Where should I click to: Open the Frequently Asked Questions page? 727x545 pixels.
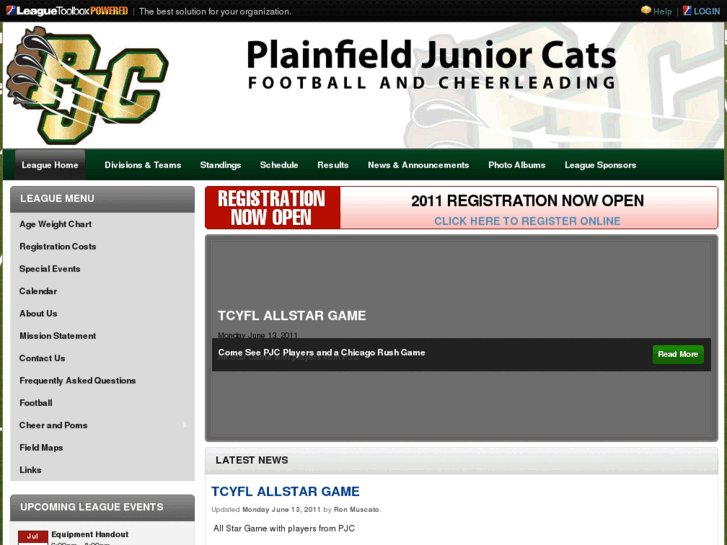[77, 380]
